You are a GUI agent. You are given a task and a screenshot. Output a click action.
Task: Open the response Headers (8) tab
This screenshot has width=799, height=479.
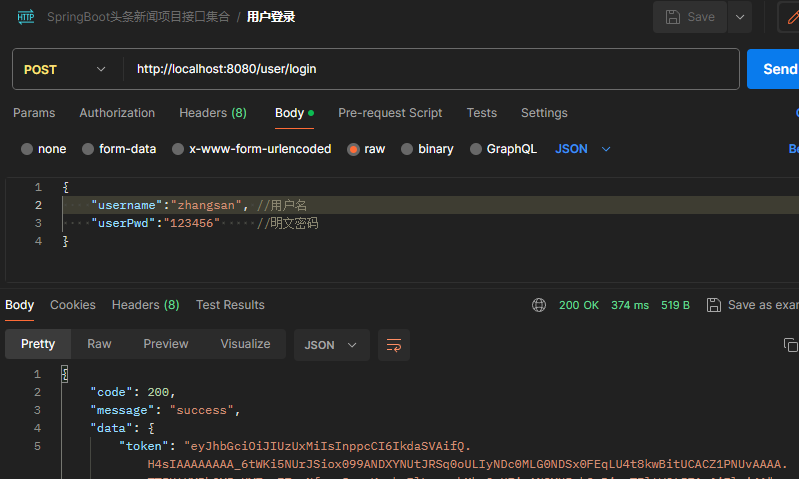pyautogui.click(x=145, y=305)
